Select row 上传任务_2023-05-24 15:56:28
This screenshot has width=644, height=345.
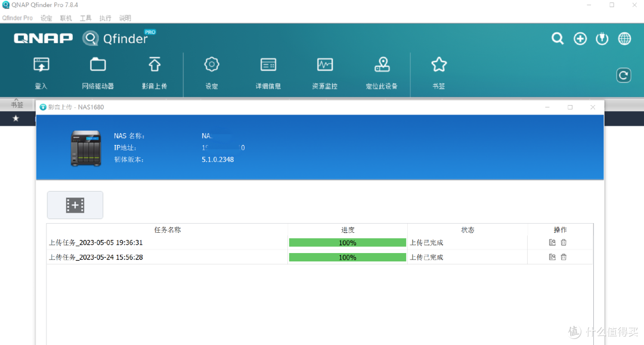[320, 257]
